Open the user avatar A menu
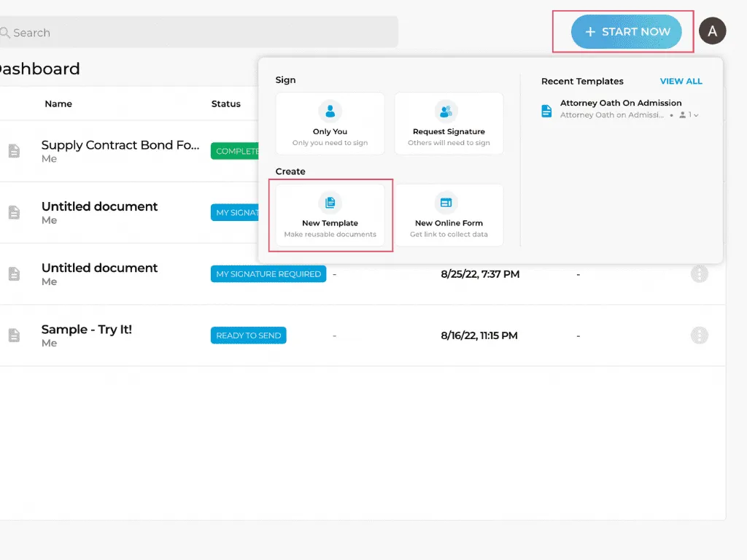The width and height of the screenshot is (747, 560). pyautogui.click(x=712, y=31)
